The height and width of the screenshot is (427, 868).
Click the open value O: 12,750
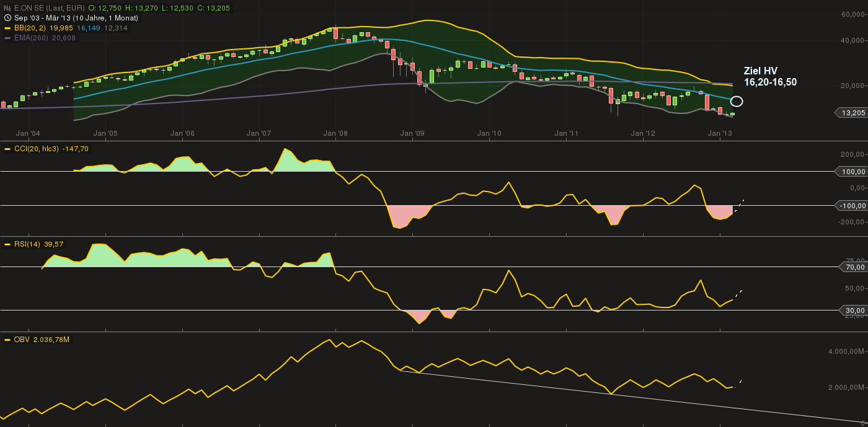(105, 8)
